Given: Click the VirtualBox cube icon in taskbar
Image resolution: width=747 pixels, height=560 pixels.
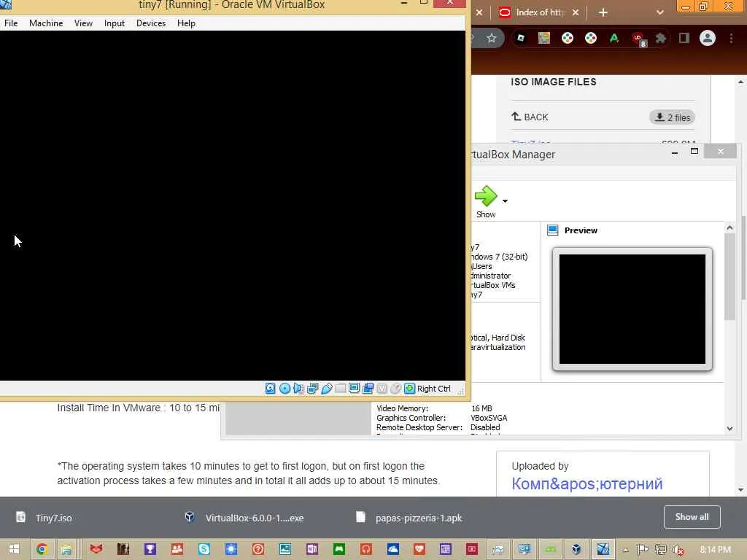Looking at the screenshot, I should pyautogui.click(x=576, y=549).
